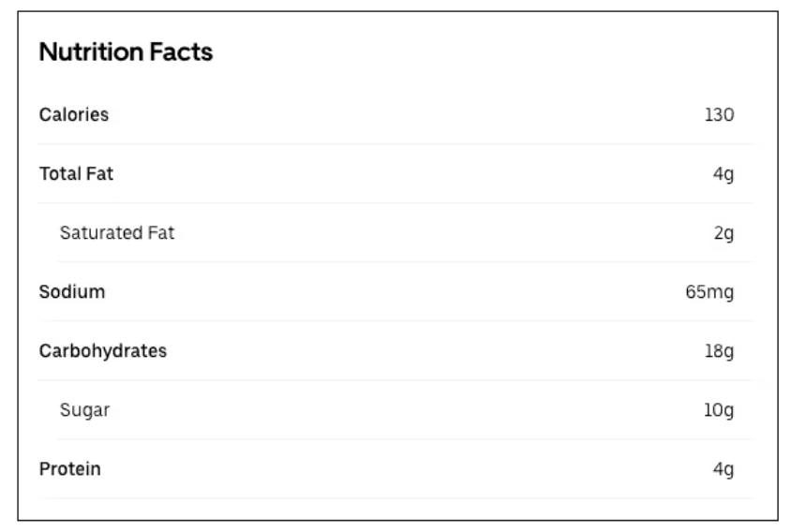Select the Sodium label
791x532 pixels.
pos(72,291)
